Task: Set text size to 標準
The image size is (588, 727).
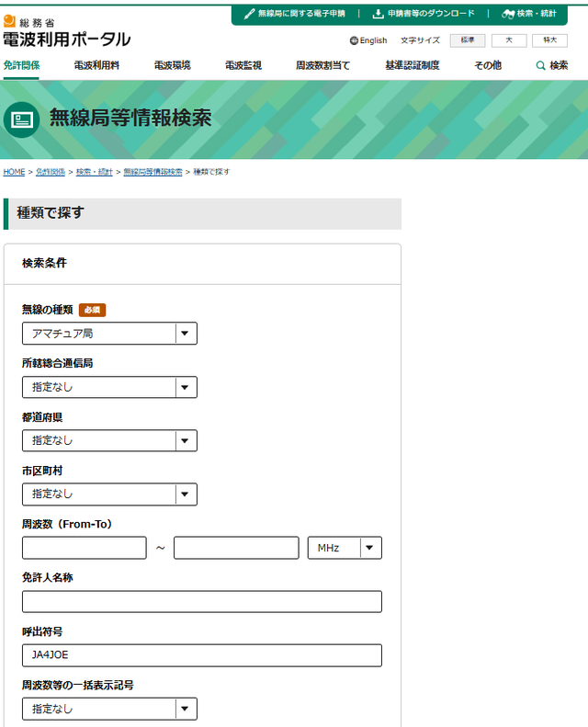Action: (468, 40)
